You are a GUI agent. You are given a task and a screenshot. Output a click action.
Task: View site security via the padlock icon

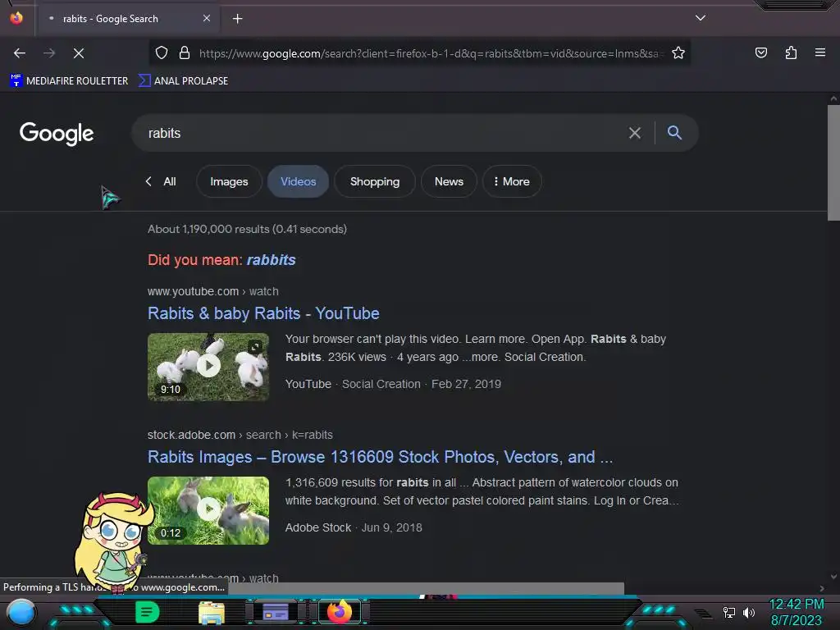click(185, 53)
